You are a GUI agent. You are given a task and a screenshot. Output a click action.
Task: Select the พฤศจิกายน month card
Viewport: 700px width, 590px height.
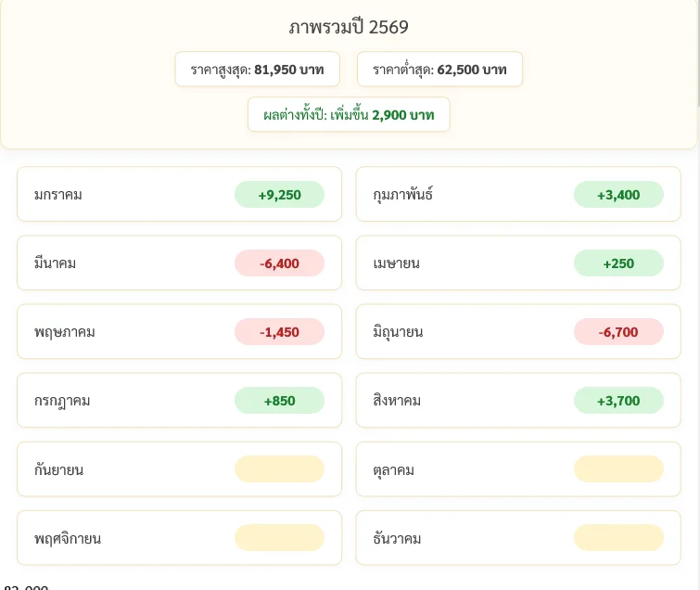point(179,538)
